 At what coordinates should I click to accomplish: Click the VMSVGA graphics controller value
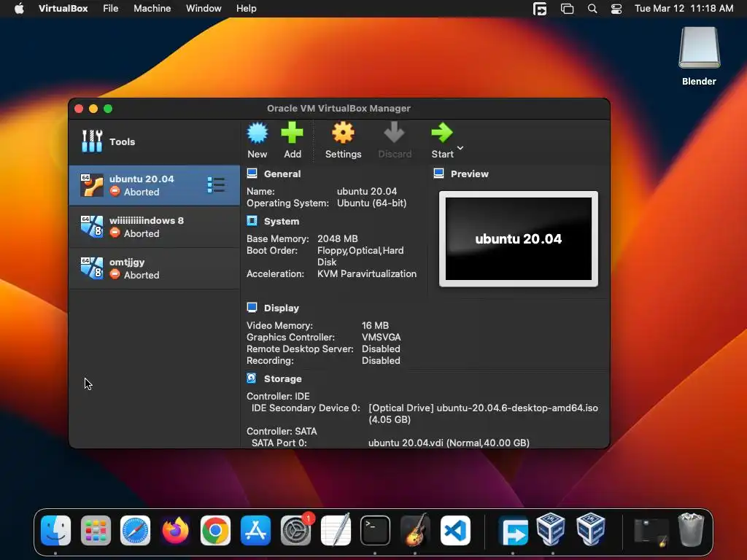[x=381, y=337]
